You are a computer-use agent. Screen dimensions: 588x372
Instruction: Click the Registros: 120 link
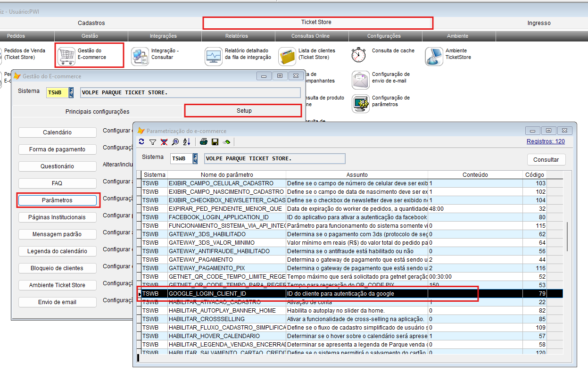pyautogui.click(x=546, y=141)
